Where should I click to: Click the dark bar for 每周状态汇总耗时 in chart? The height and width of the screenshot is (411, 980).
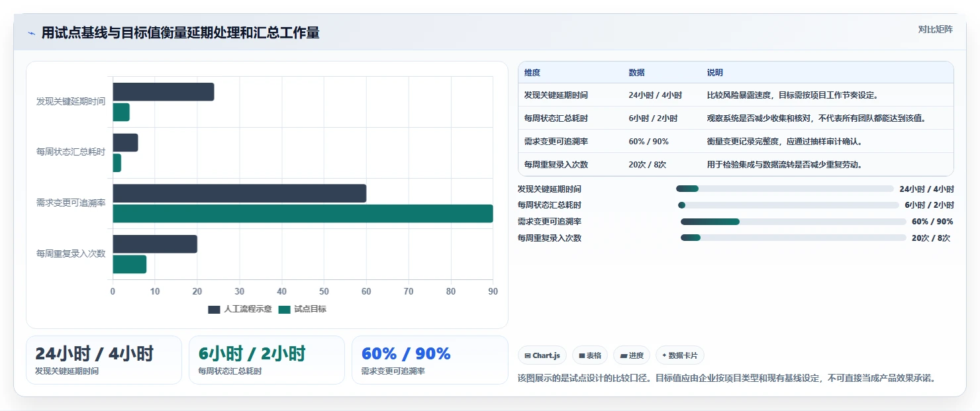(125, 143)
